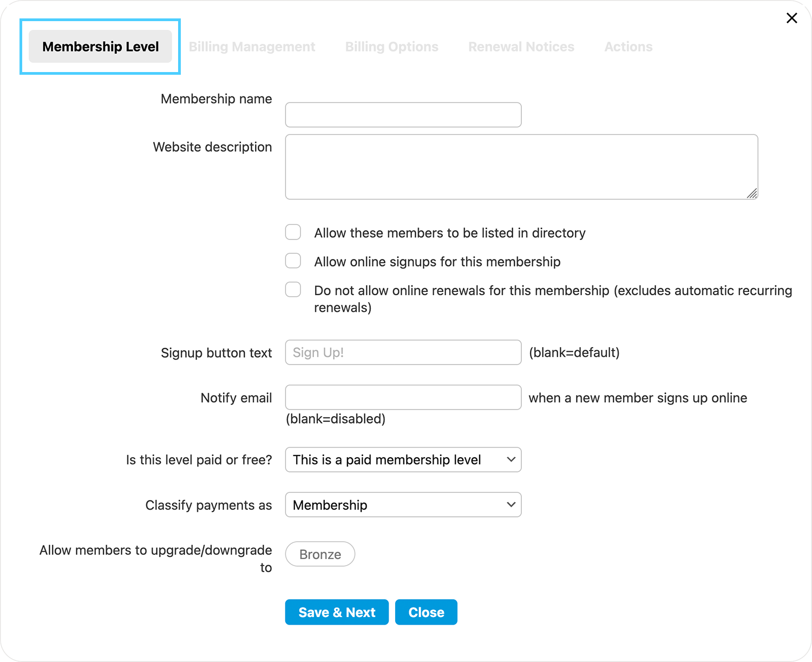The width and height of the screenshot is (812, 662).
Task: Go to Renewal Notices tab
Action: tap(521, 47)
